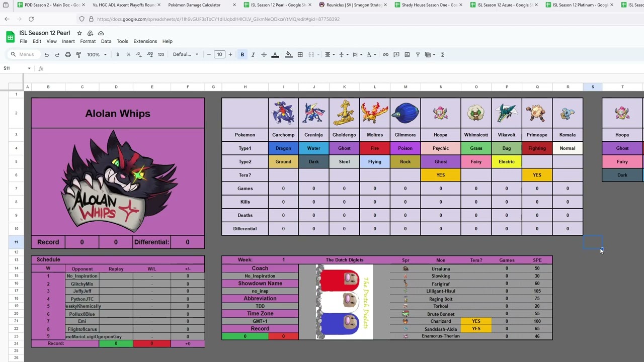
Task: Open the Extensions menu
Action: point(145,41)
